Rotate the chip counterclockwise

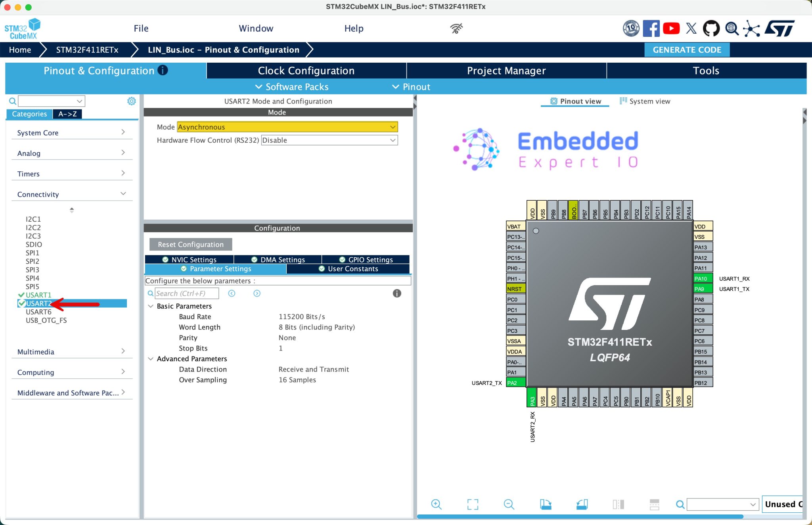[582, 504]
